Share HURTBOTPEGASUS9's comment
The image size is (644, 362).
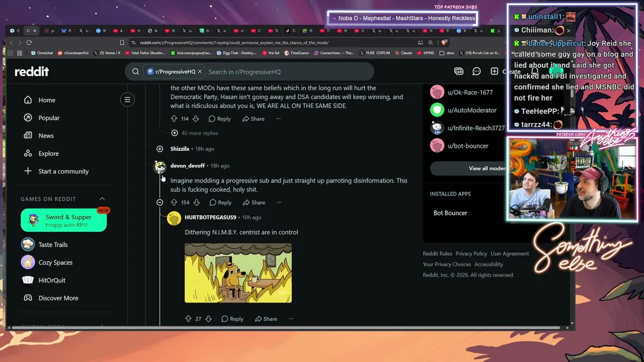[266, 319]
